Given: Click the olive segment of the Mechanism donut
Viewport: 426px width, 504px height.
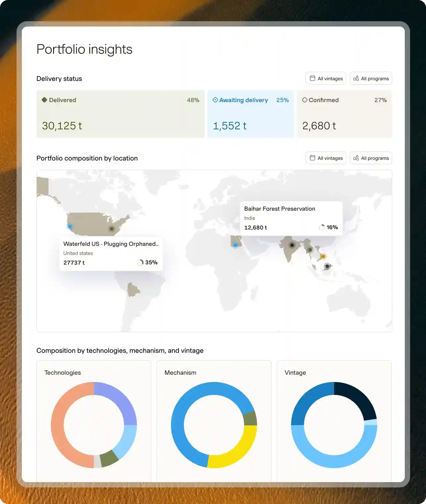Looking at the screenshot, I should click(x=250, y=418).
